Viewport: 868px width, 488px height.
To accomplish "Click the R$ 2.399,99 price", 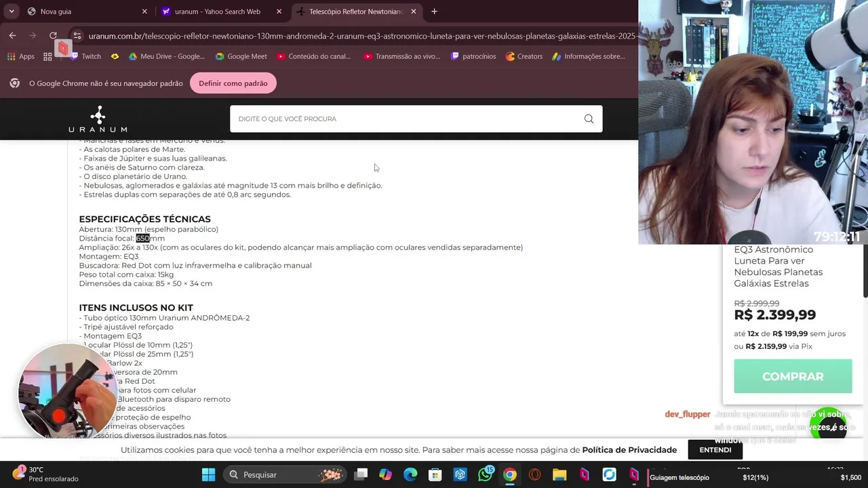I will 774,314.
